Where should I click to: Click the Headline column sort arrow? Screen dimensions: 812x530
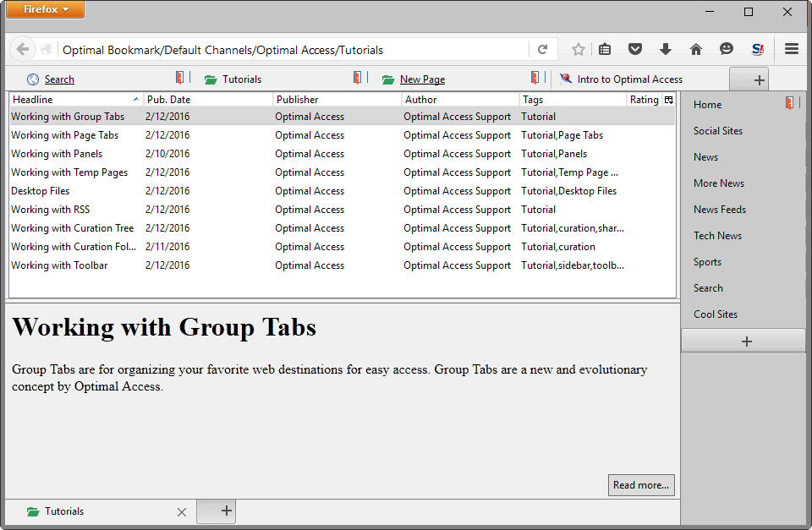pyautogui.click(x=137, y=99)
